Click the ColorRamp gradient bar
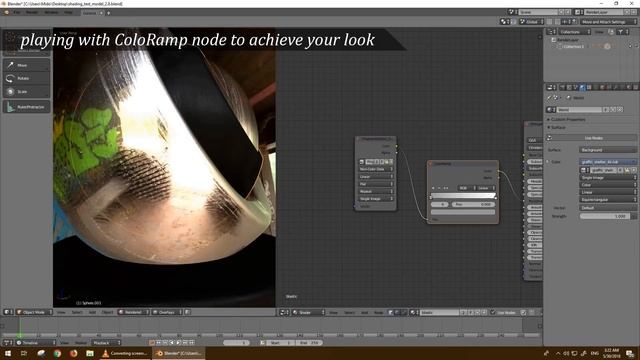This screenshot has height=360, width=640. click(x=463, y=196)
